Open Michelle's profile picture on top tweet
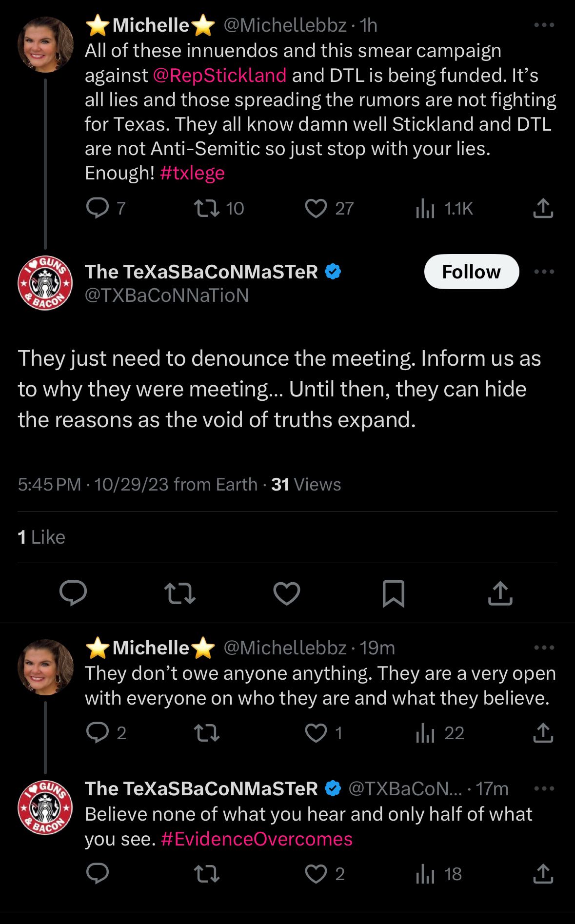 coord(45,45)
